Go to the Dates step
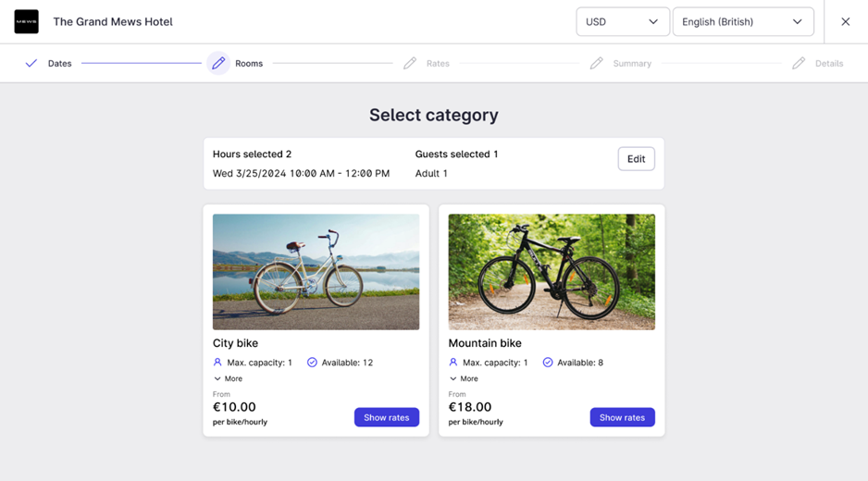This screenshot has height=481, width=868. 59,64
